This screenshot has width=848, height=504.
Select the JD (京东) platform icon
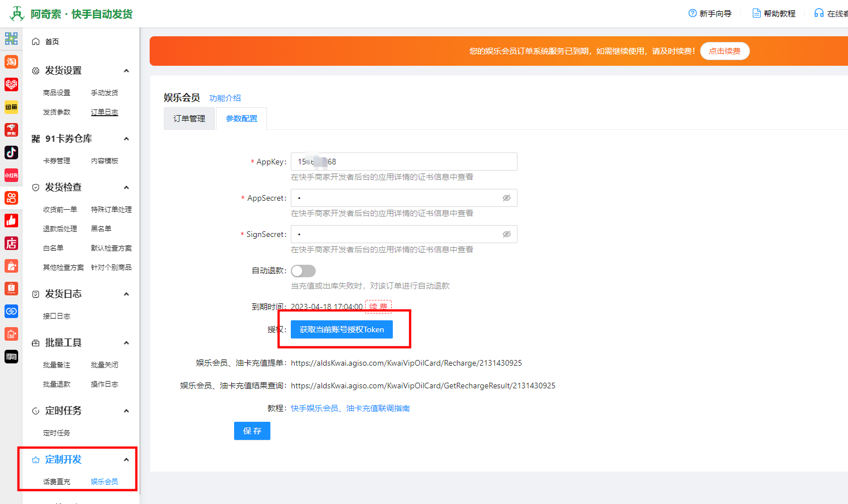click(x=11, y=129)
